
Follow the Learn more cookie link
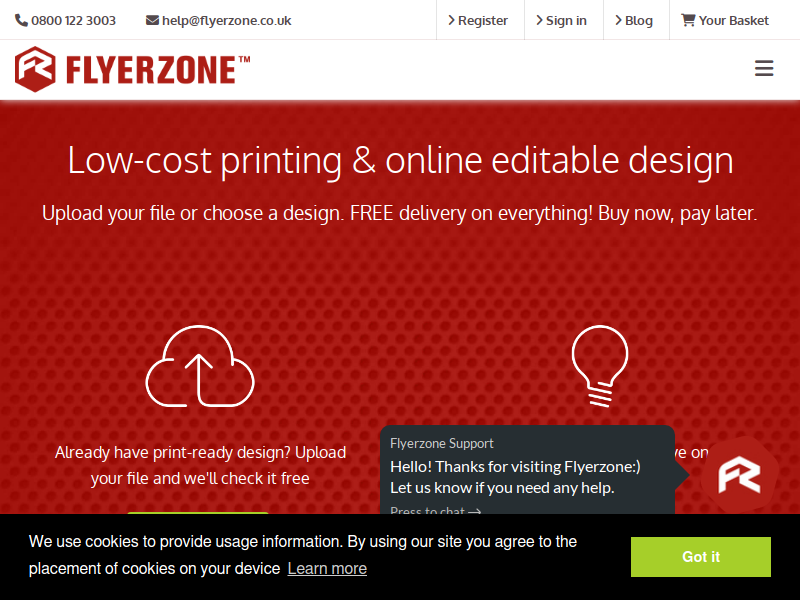327,568
